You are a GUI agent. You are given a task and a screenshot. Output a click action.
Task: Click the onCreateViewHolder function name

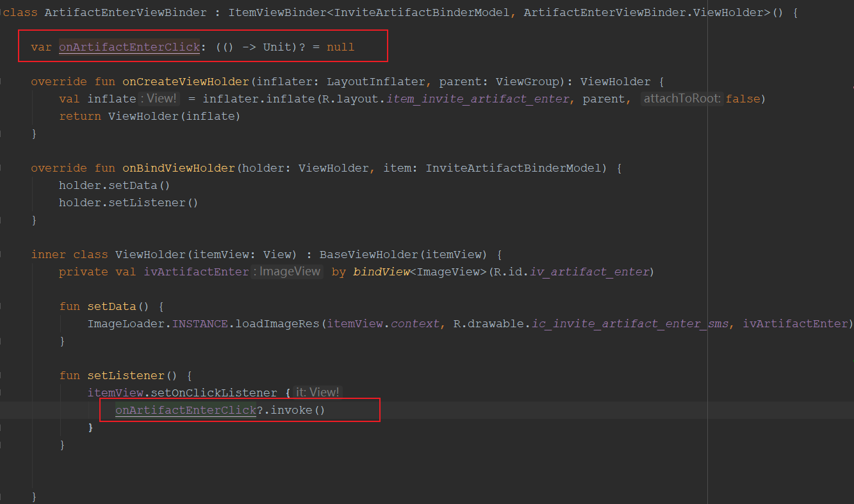pyautogui.click(x=186, y=81)
